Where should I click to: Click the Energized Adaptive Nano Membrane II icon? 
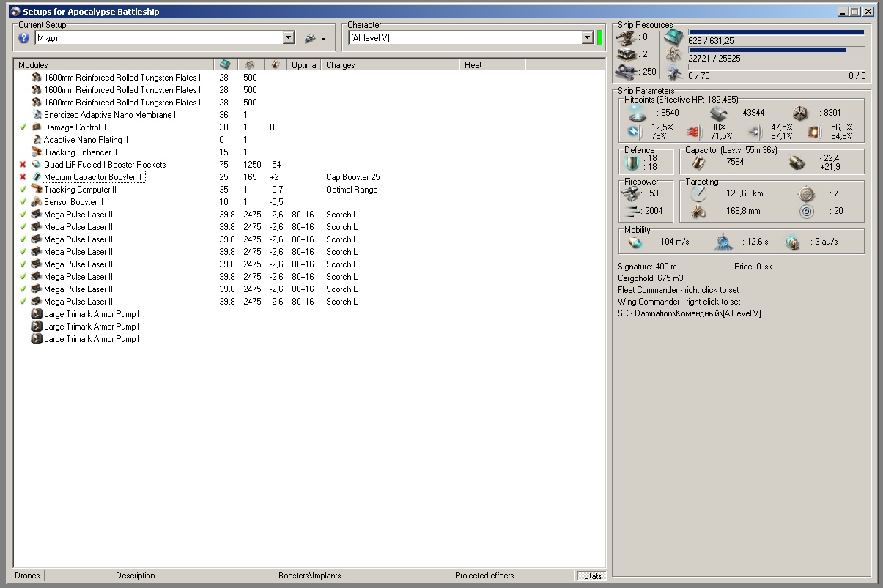[37, 115]
